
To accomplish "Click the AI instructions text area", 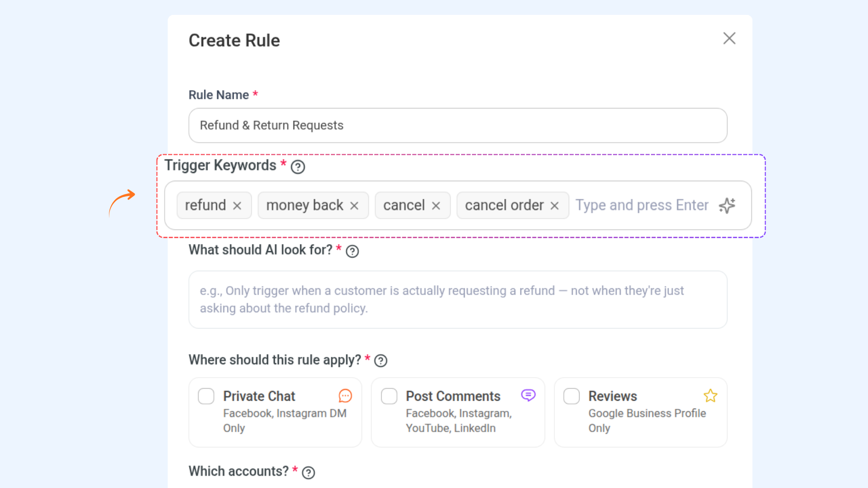I will click(458, 300).
